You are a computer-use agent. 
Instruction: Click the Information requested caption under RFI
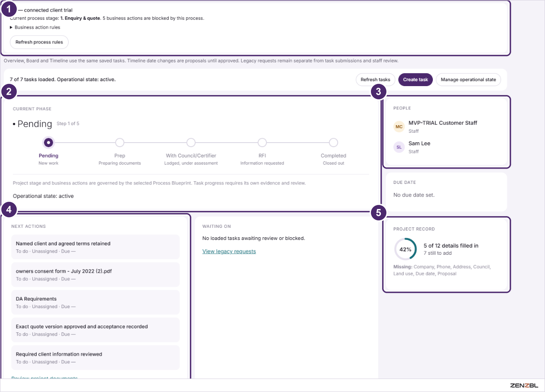(262, 163)
